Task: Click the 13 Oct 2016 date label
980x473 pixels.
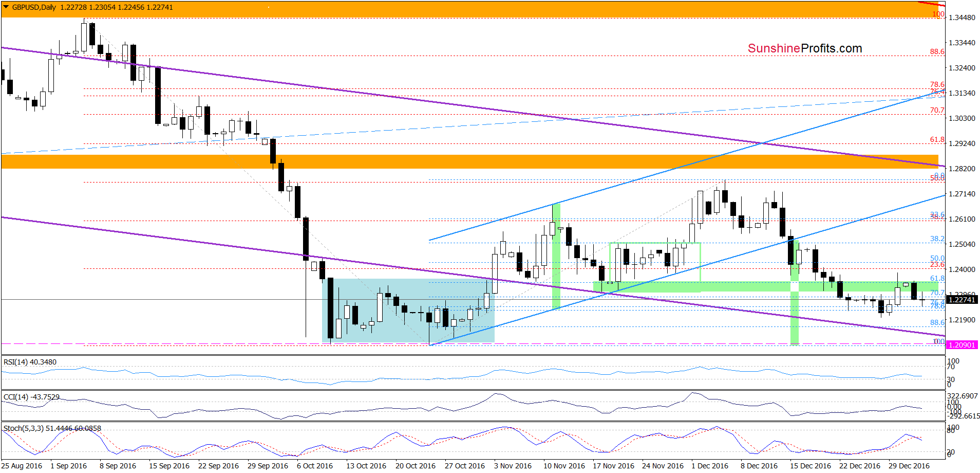Action: point(366,466)
